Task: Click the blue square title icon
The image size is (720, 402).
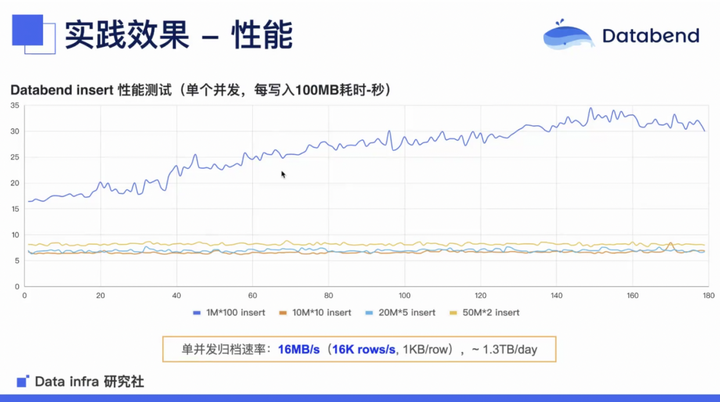Action: point(28,30)
